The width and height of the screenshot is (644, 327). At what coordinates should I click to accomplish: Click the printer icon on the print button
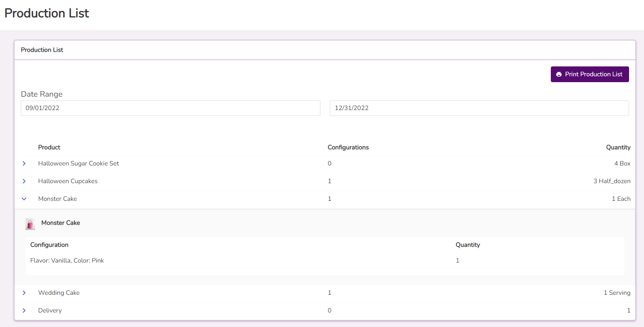pos(559,74)
